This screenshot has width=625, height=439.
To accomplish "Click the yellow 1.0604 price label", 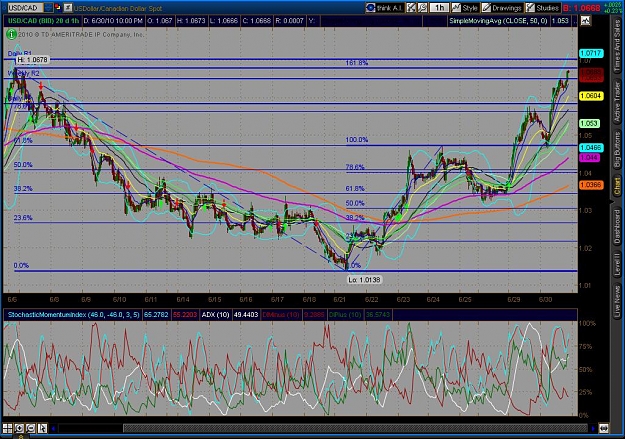I will (591, 96).
